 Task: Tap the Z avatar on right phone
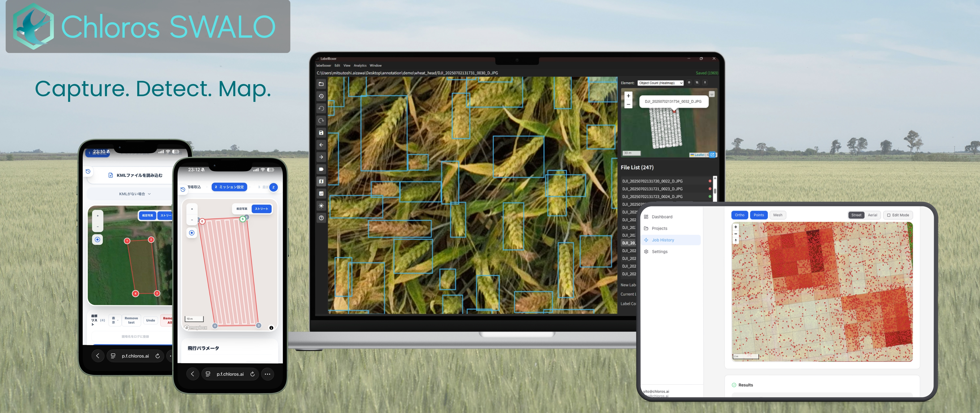(x=273, y=187)
